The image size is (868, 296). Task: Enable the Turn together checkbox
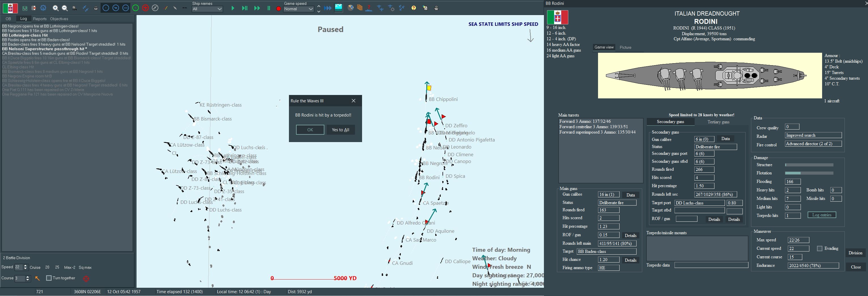(49, 278)
